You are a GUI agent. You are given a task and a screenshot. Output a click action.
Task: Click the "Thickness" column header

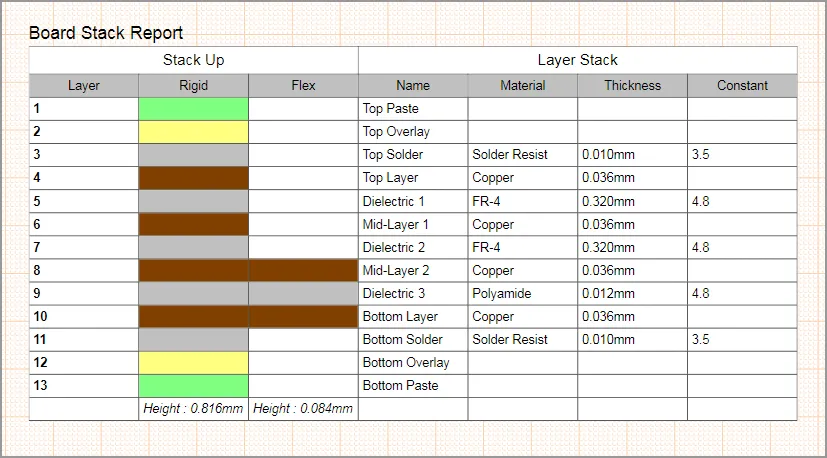[x=632, y=85]
